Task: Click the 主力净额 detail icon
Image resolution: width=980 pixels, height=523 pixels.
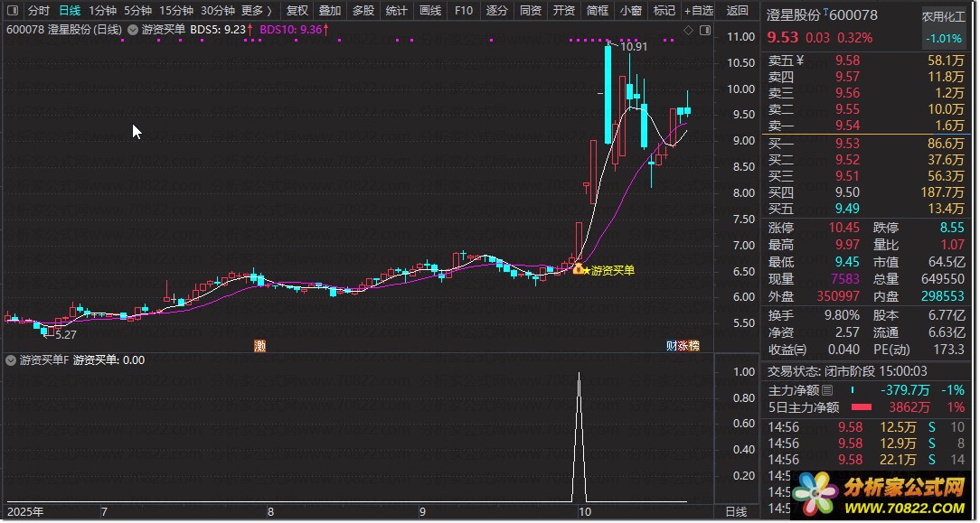Action: tap(827, 391)
